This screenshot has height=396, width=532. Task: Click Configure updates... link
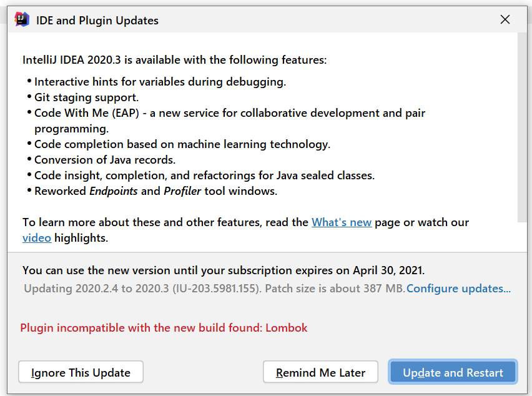458,288
